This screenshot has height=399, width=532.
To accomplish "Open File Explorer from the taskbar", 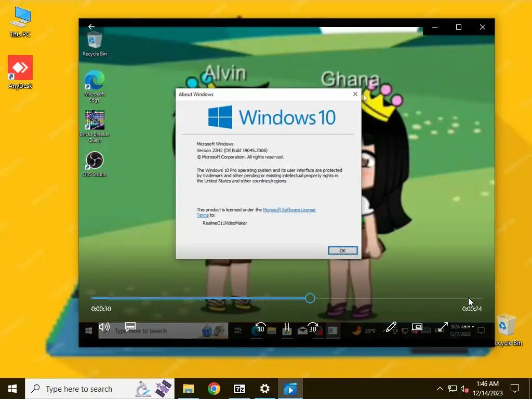I will 188,389.
